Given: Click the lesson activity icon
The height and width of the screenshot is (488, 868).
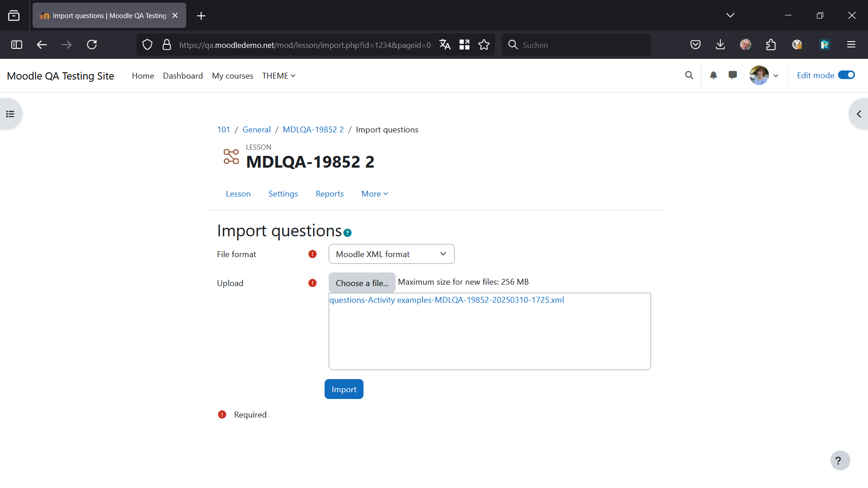Looking at the screenshot, I should (x=231, y=157).
